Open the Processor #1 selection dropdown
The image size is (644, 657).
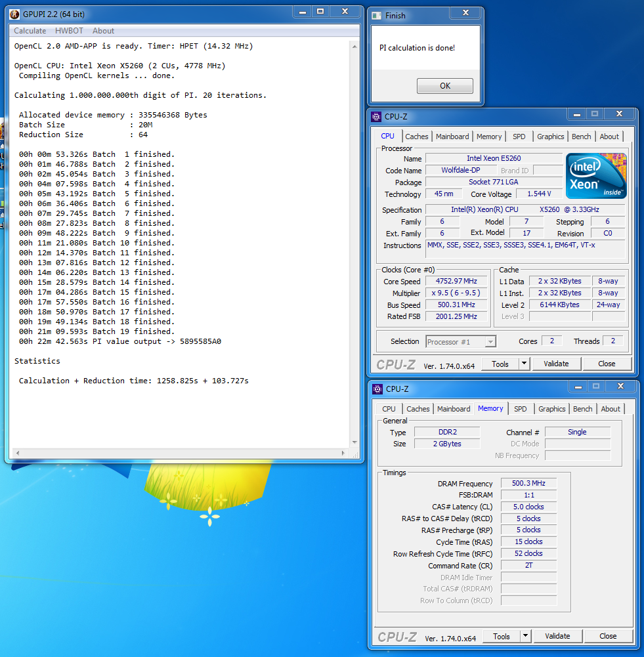point(461,342)
